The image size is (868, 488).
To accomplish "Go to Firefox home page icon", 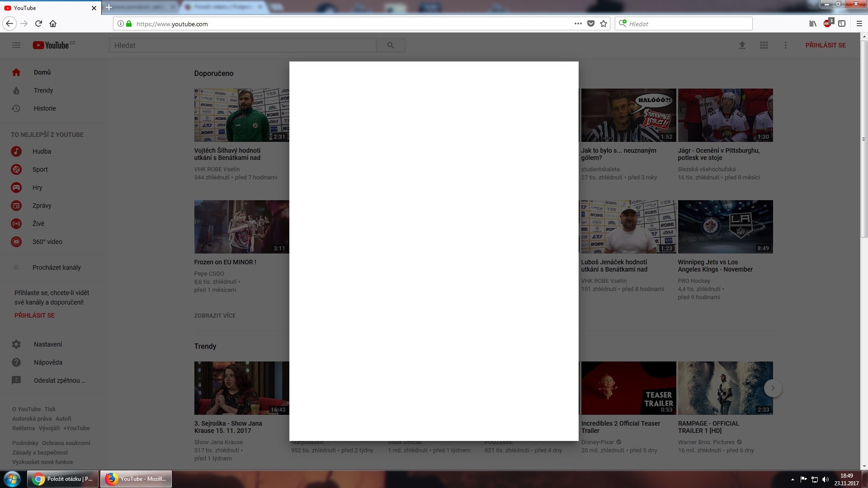I will (x=53, y=23).
